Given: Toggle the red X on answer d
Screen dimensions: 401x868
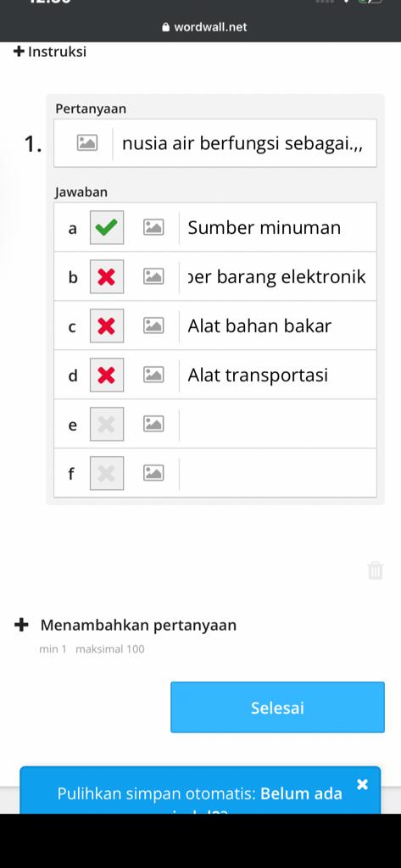Looking at the screenshot, I should point(107,375).
